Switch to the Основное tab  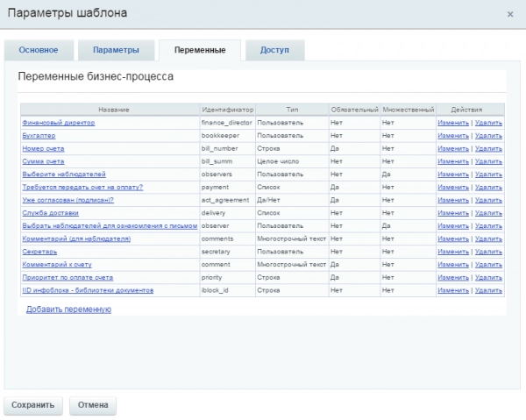point(39,50)
